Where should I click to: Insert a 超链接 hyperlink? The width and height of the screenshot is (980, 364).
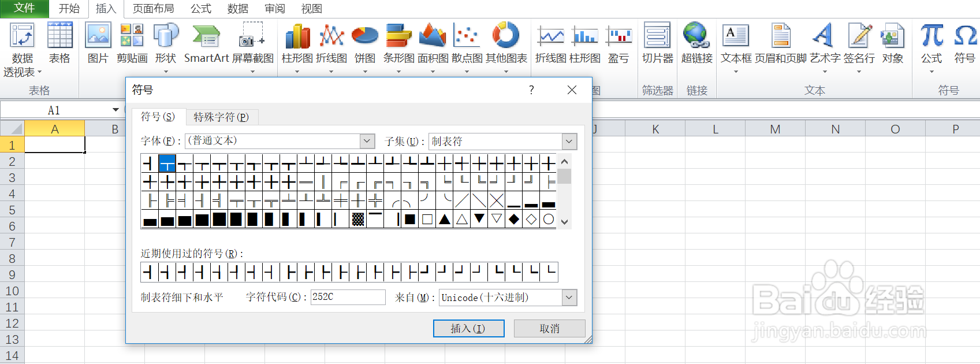coord(697,43)
